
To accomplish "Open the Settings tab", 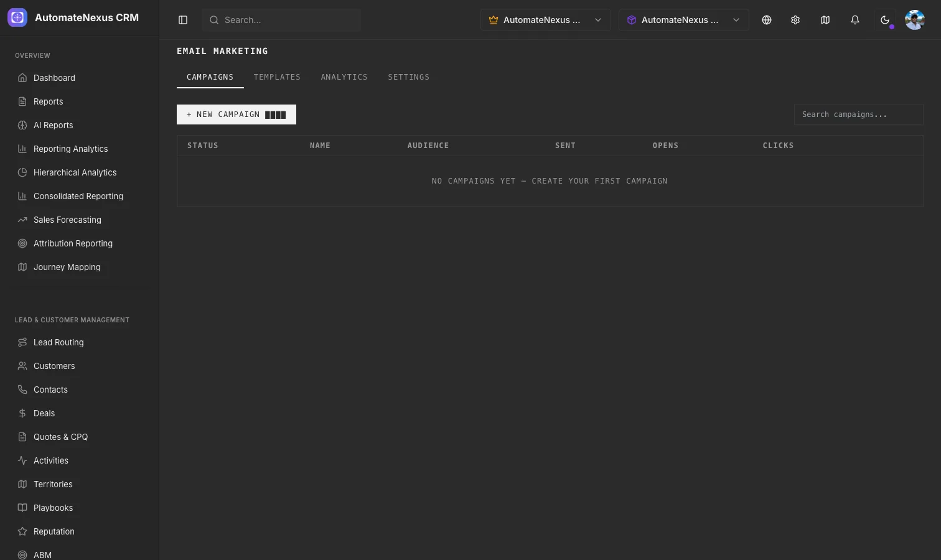I will [409, 77].
